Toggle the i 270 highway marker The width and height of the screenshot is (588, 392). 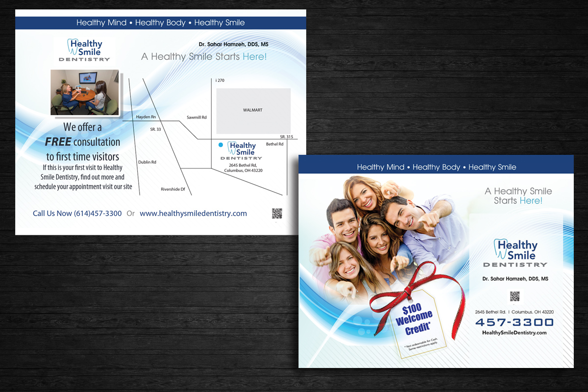point(220,80)
